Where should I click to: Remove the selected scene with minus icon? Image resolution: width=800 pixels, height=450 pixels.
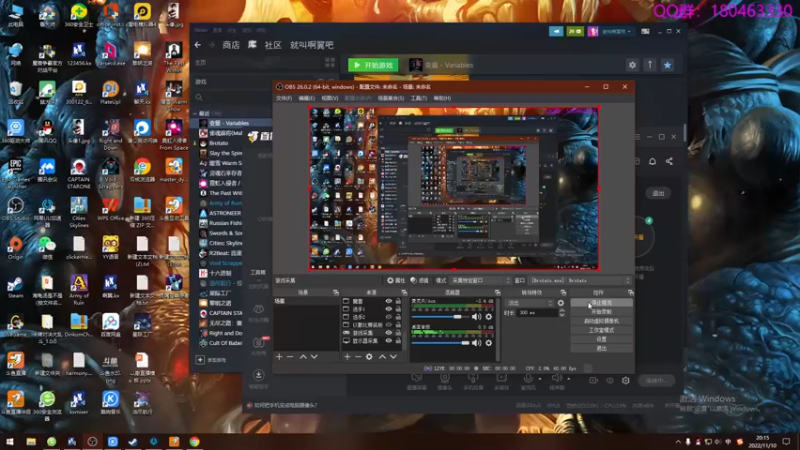pos(290,357)
